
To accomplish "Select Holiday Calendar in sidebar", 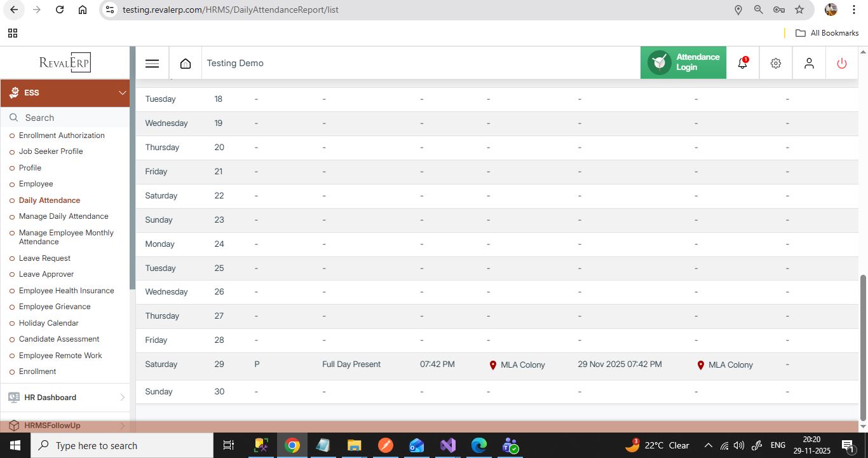I will point(49,323).
